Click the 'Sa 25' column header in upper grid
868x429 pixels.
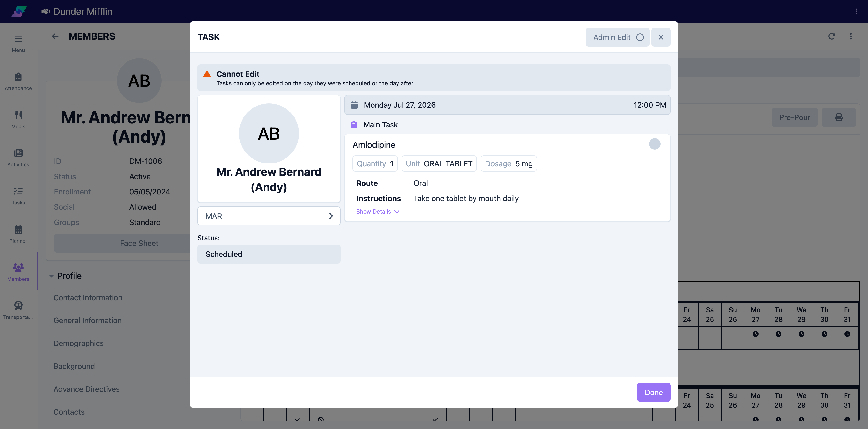click(x=710, y=315)
